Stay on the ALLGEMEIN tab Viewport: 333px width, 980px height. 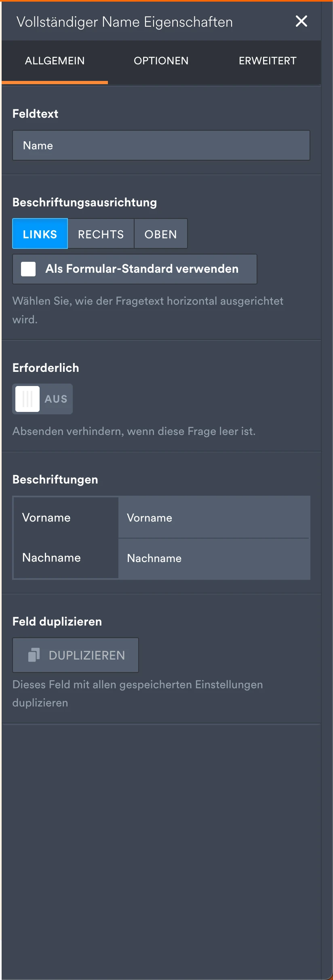pos(55,61)
